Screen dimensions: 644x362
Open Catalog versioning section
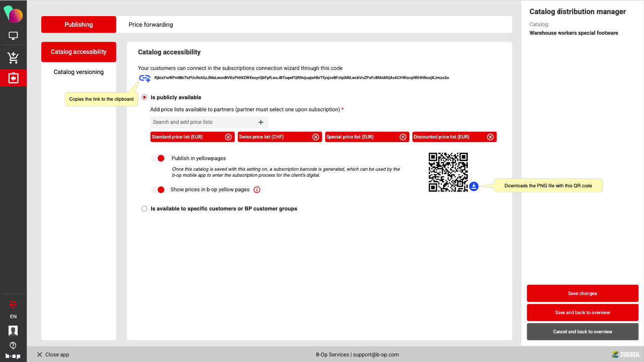coord(79,72)
